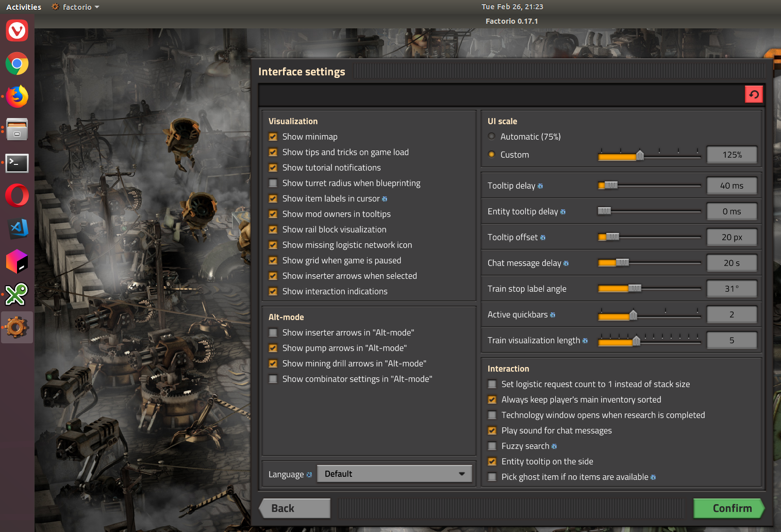Open Visual Studio Code from the dock
The width and height of the screenshot is (781, 532).
[x=17, y=228]
